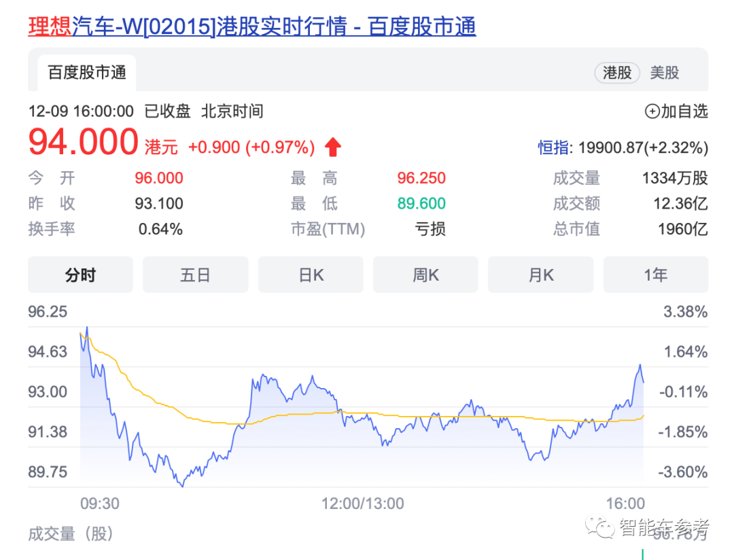The width and height of the screenshot is (734, 560).
Task: Click the red up-arrow price icon
Action: pos(333,147)
